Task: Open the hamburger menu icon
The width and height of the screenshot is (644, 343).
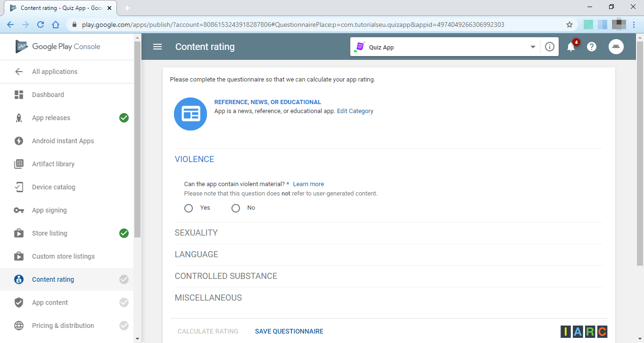Action: [x=157, y=47]
